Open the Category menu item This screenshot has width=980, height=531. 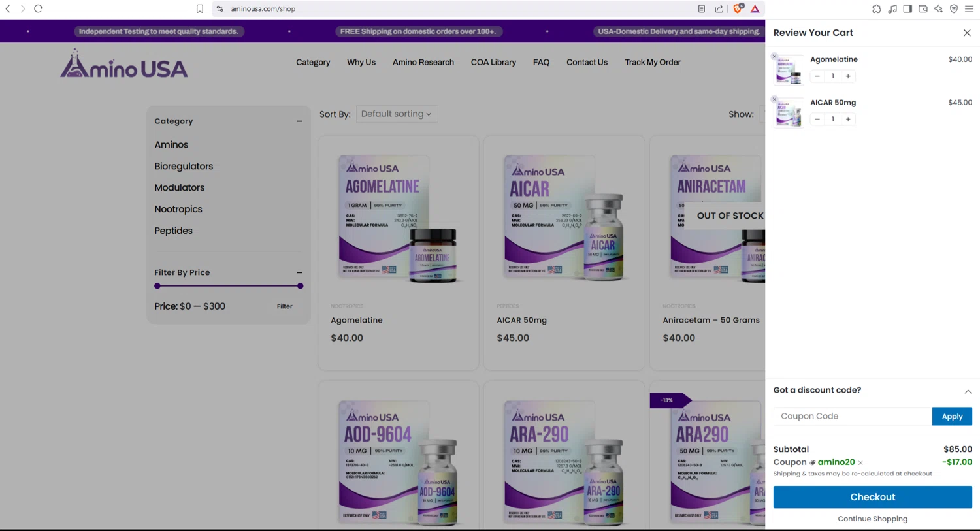(313, 62)
